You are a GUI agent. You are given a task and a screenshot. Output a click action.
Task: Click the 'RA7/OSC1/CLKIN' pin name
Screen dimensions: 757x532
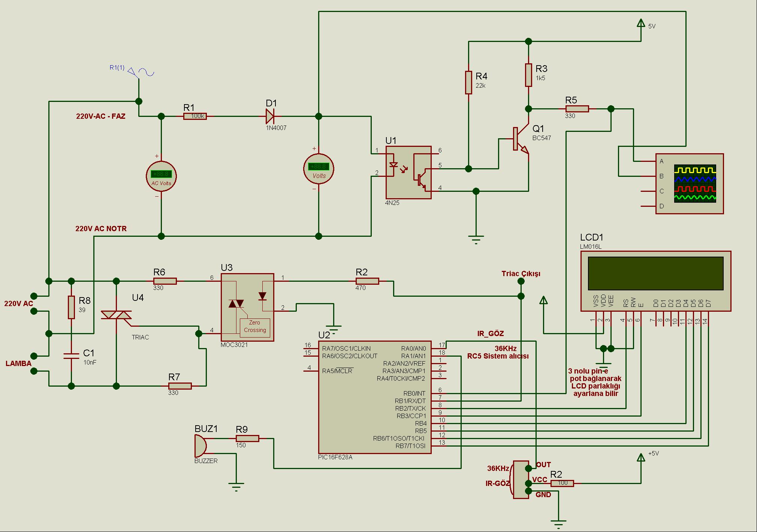point(346,348)
